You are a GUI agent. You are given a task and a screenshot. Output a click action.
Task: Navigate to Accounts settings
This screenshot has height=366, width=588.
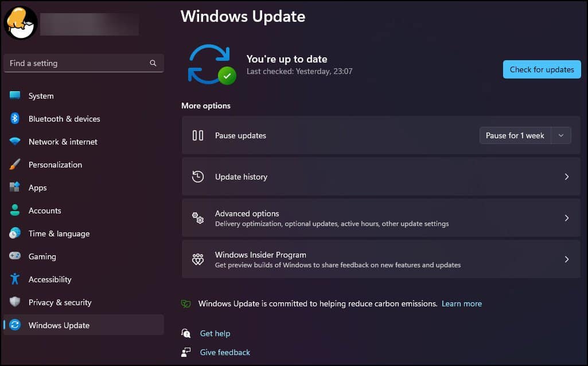(x=84, y=211)
